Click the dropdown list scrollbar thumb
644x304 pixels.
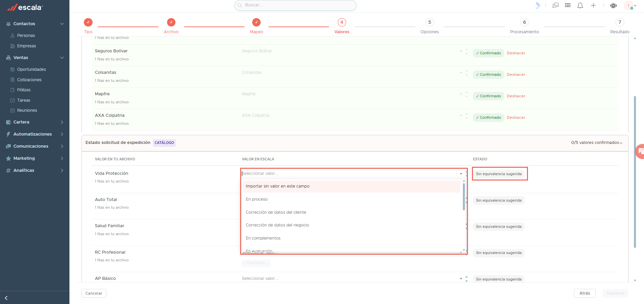[464, 197]
